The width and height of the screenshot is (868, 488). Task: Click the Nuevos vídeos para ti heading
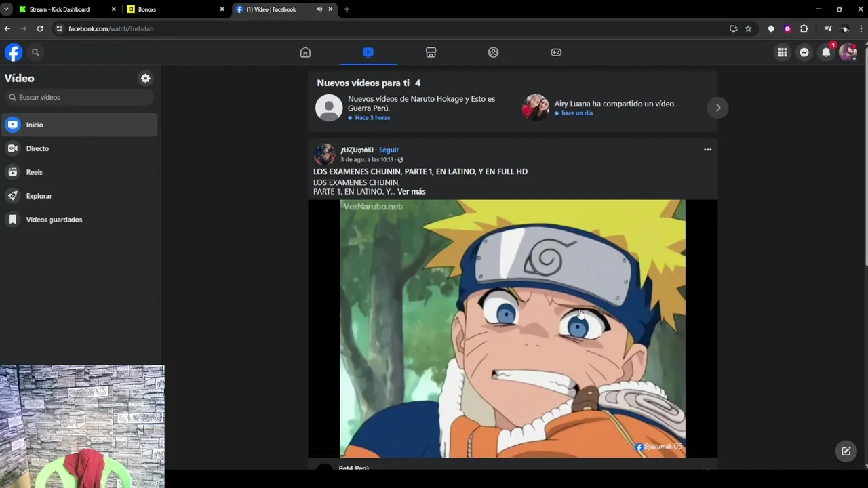point(363,83)
